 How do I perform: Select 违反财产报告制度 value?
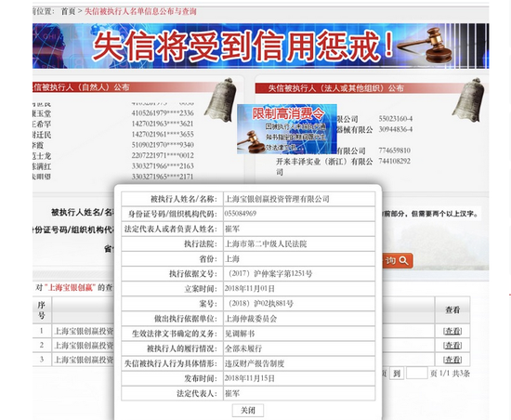click(x=255, y=363)
